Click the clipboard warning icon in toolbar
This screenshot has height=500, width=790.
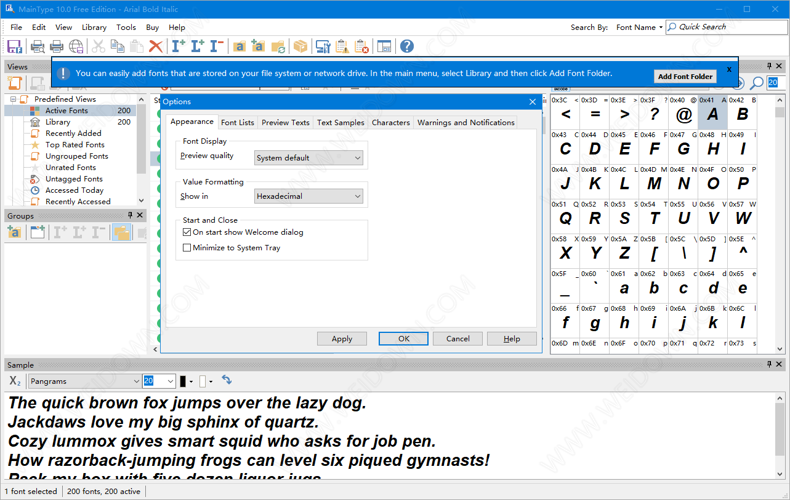(x=342, y=47)
